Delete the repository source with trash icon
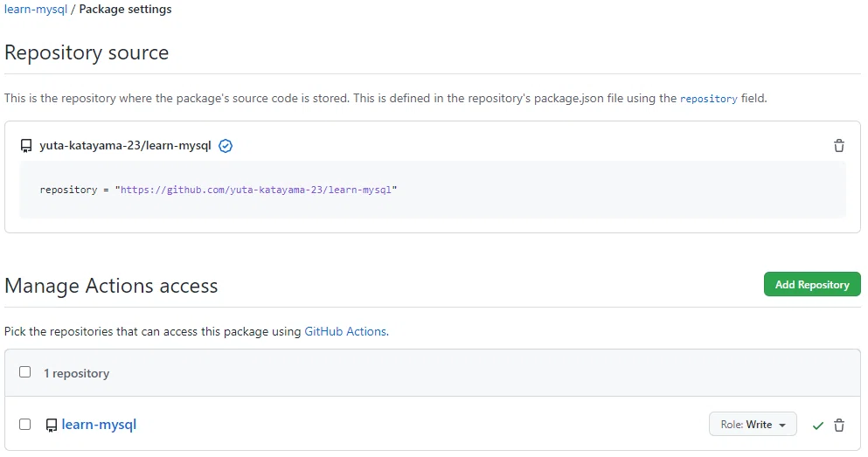The width and height of the screenshot is (868, 457). click(838, 146)
